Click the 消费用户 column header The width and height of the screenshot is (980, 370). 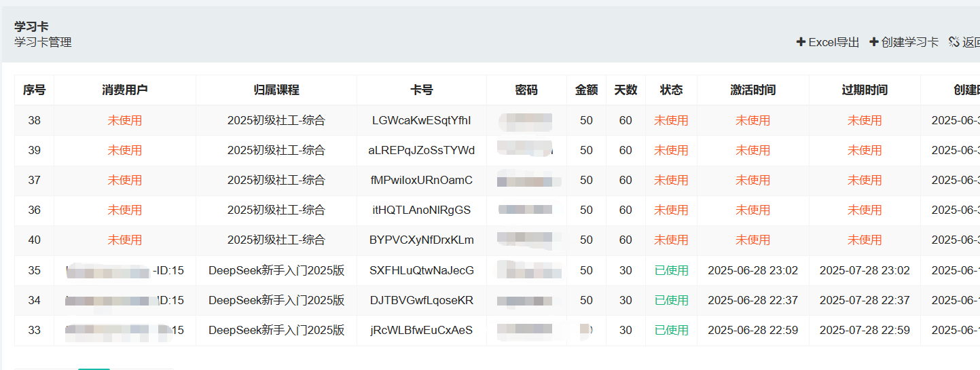[125, 90]
